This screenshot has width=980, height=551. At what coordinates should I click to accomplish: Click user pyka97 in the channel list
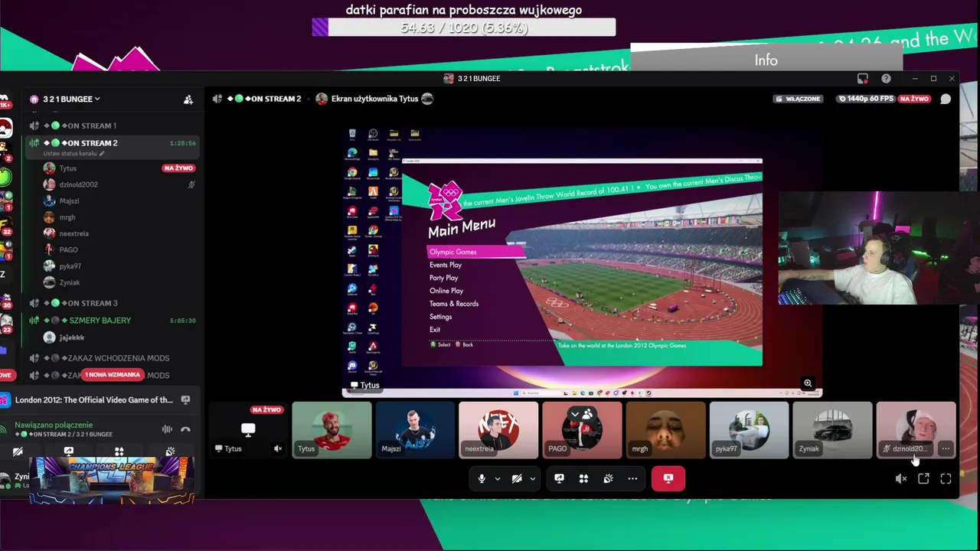click(x=70, y=266)
